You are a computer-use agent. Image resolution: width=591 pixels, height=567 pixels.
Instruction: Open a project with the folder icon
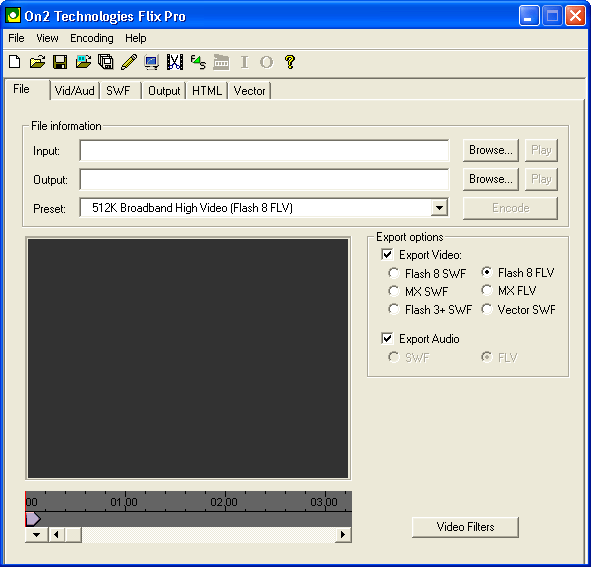click(x=37, y=61)
